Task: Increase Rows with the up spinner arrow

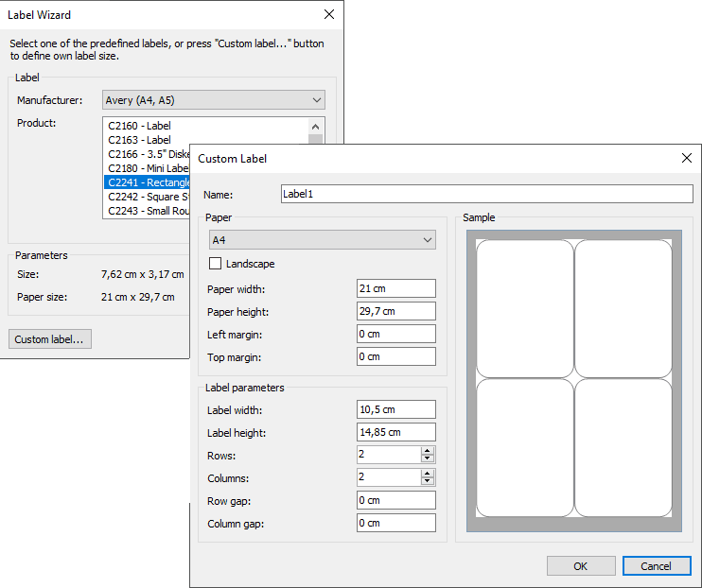Action: [x=428, y=451]
